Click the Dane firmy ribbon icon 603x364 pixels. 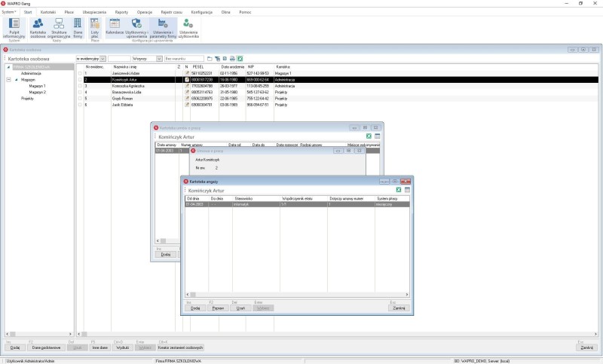[78, 28]
